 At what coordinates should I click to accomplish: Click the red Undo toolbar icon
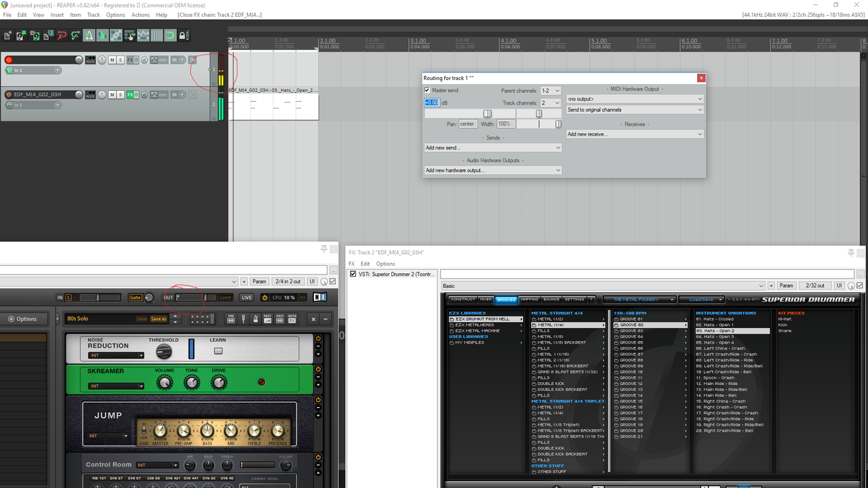click(62, 35)
